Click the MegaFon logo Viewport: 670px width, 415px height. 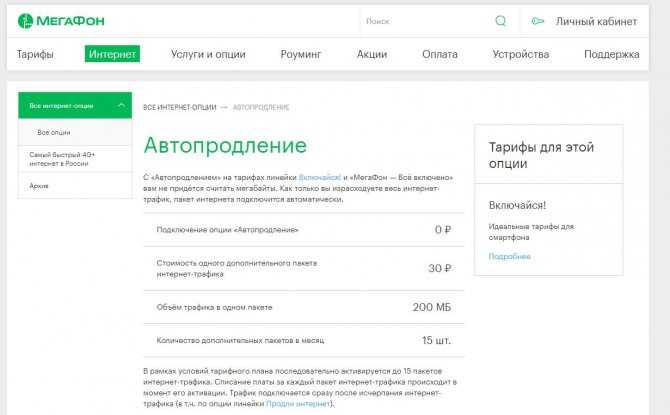(x=61, y=21)
